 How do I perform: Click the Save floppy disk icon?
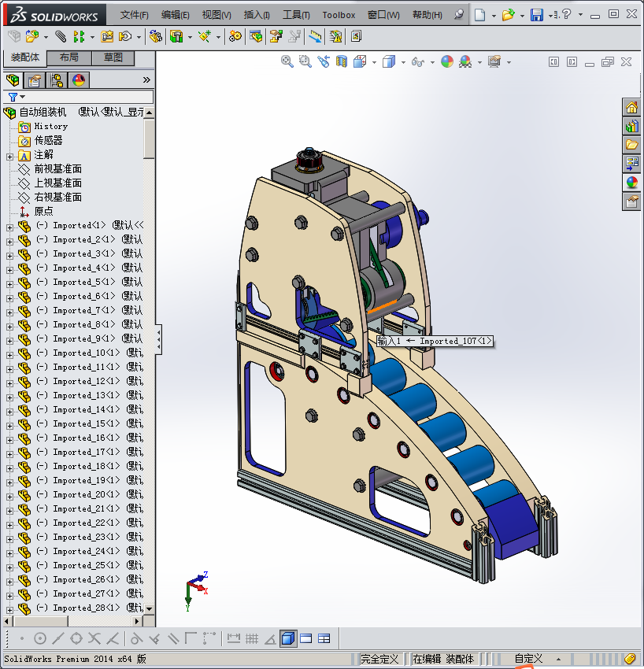pyautogui.click(x=536, y=15)
